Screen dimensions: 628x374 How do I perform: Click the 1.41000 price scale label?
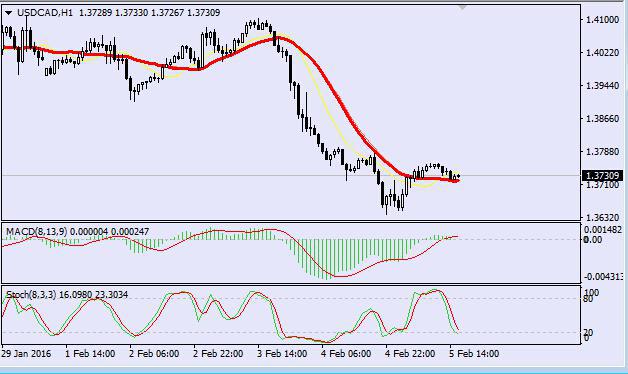tap(602, 20)
